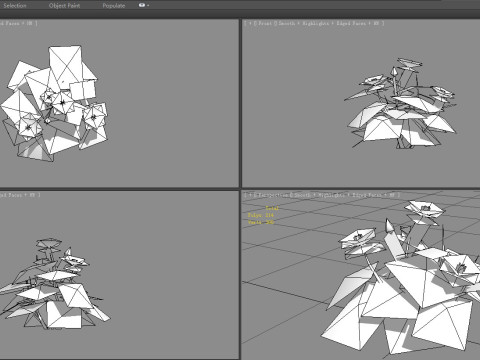Open Perspective viewport Smooth + Highlights shading menu

[x=320, y=195]
